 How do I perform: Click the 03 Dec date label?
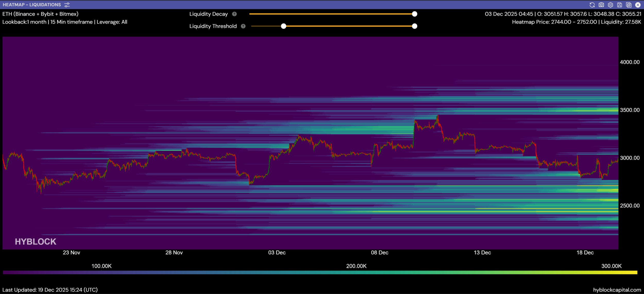tap(277, 253)
